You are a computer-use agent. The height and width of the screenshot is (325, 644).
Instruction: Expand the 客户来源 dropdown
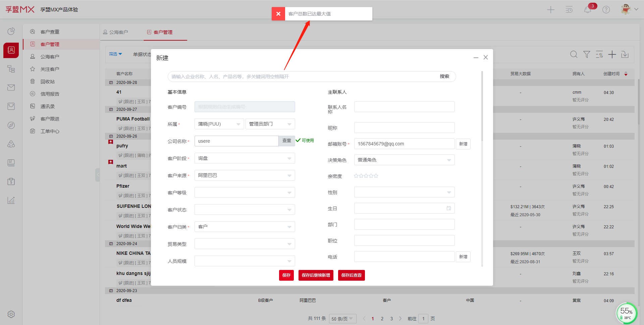click(245, 175)
